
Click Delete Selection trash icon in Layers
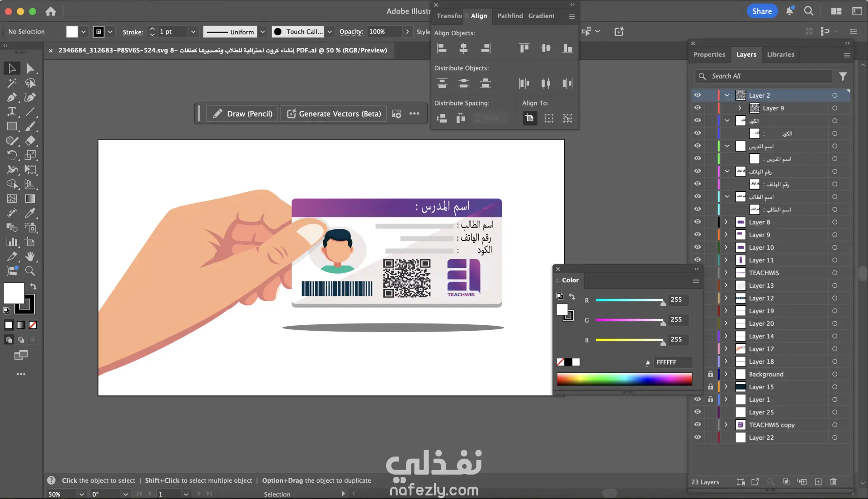pos(833,482)
